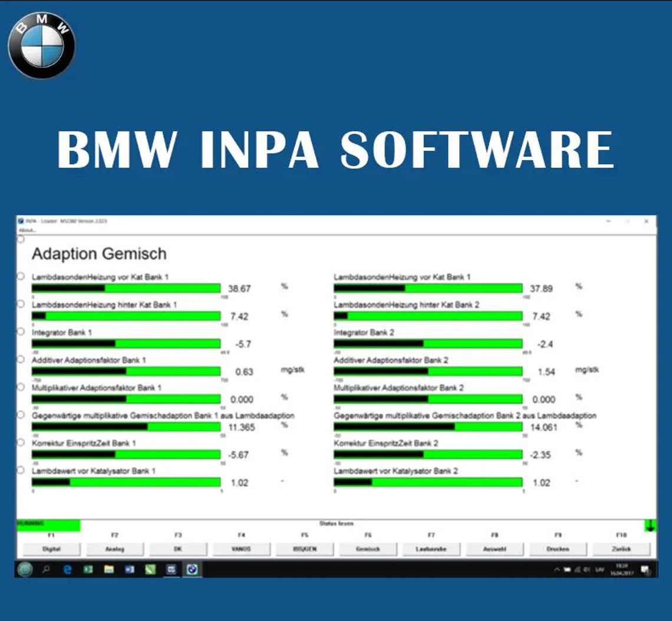
Task: Select the BMW INPA icon in the taskbar
Action: (x=193, y=570)
